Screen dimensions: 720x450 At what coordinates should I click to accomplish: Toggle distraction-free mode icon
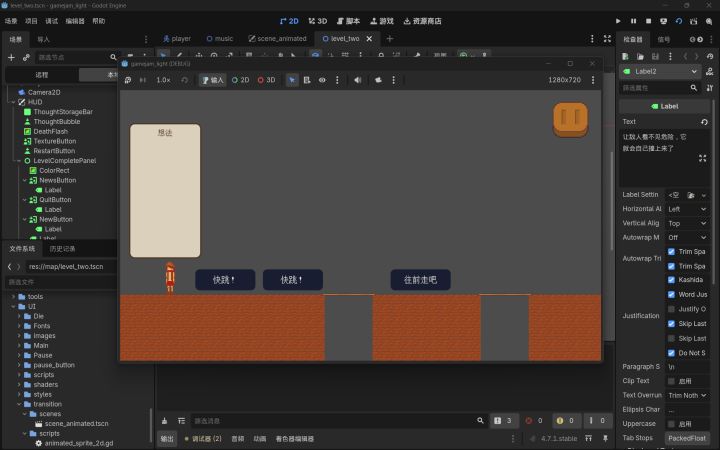(x=608, y=39)
